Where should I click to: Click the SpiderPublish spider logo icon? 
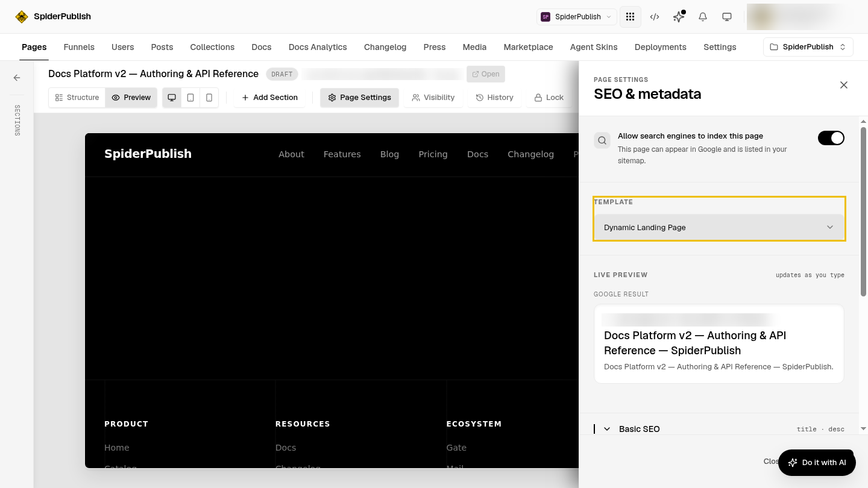(22, 17)
